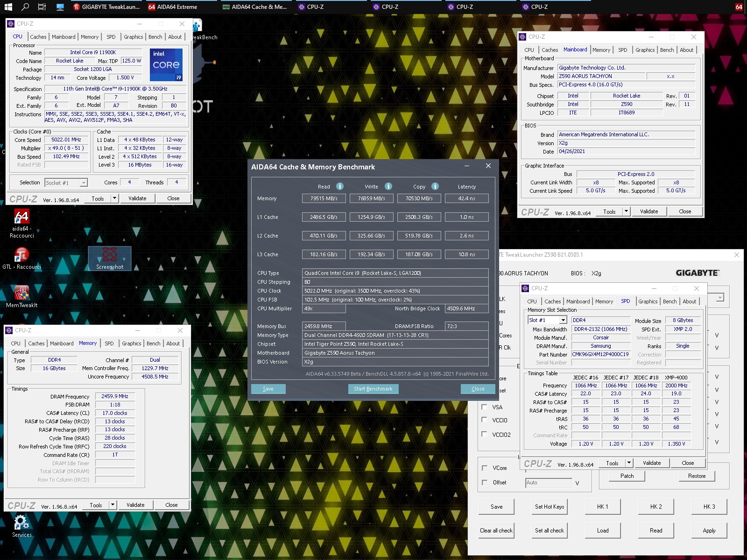Screen dimensions: 747x560
Task: Click the Load button in TweakLauncher
Action: click(603, 531)
